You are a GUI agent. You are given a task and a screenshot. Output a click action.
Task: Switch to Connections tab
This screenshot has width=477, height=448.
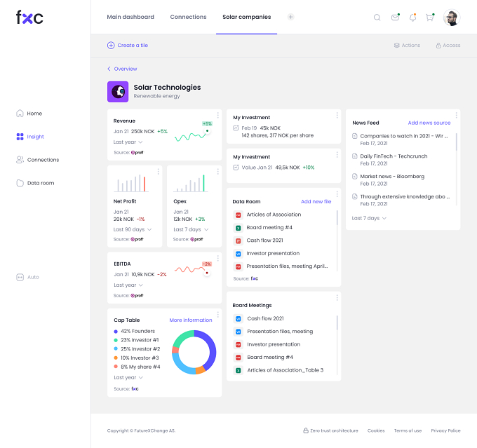pyautogui.click(x=188, y=17)
